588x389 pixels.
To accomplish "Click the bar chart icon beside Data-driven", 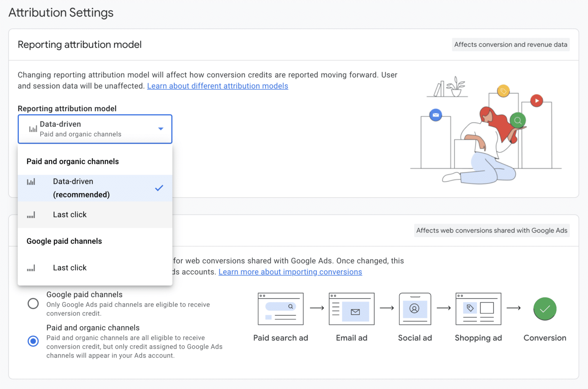I will pos(33,128).
